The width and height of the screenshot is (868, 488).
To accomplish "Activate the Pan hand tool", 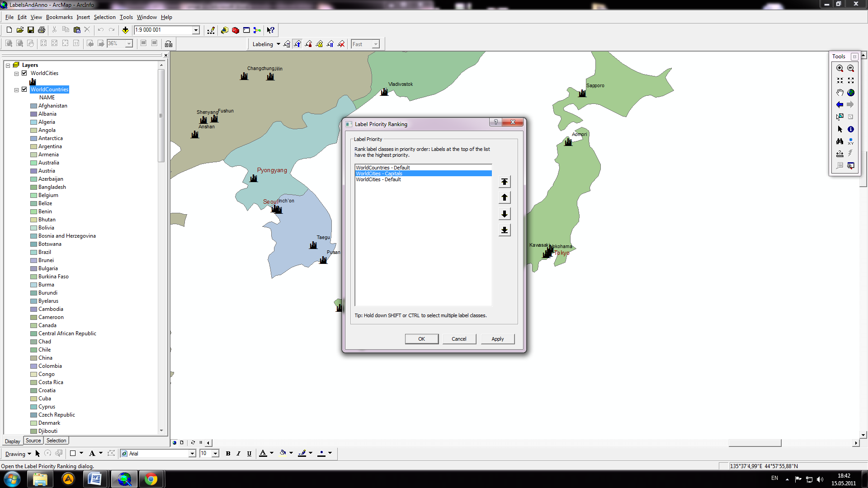I will coord(840,93).
